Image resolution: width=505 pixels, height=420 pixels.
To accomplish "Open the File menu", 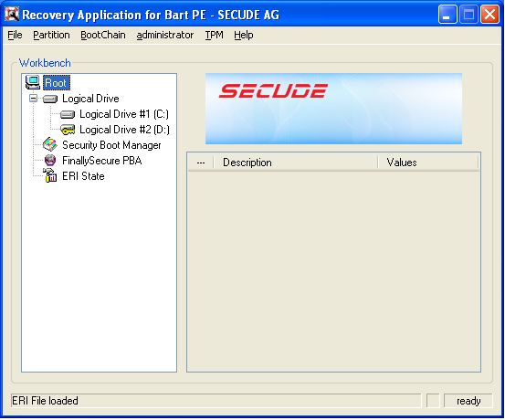I will click(x=15, y=35).
